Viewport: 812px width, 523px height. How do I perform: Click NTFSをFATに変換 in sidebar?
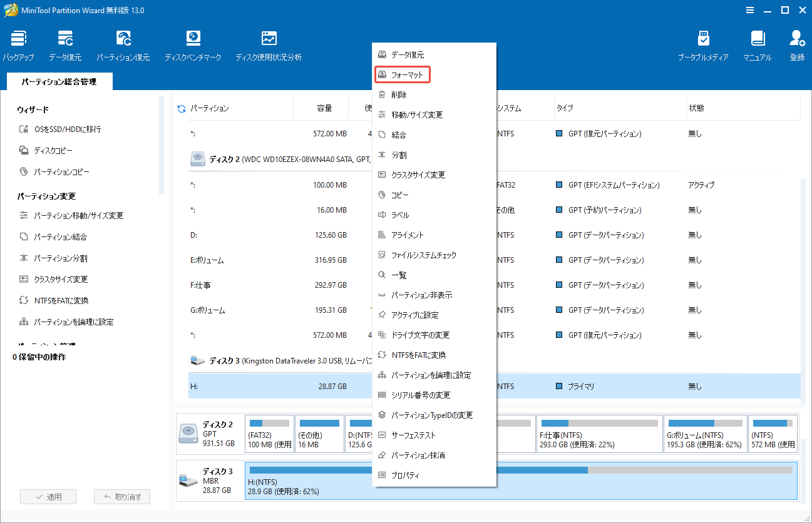61,301
